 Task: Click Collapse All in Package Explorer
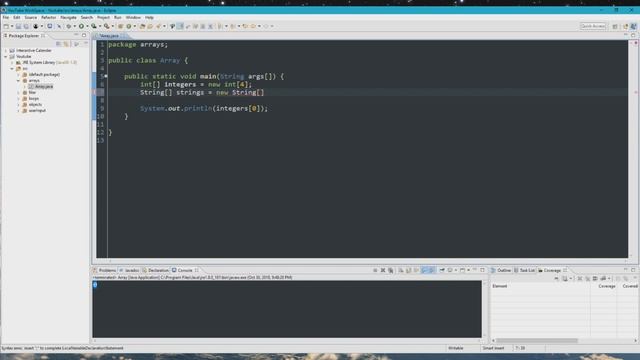[x=59, y=44]
